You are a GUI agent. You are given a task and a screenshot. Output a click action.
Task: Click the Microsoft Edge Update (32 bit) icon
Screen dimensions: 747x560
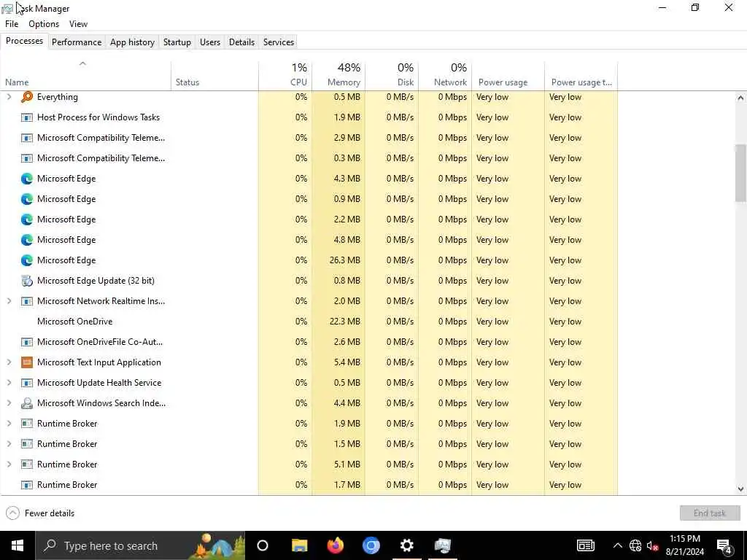click(27, 281)
